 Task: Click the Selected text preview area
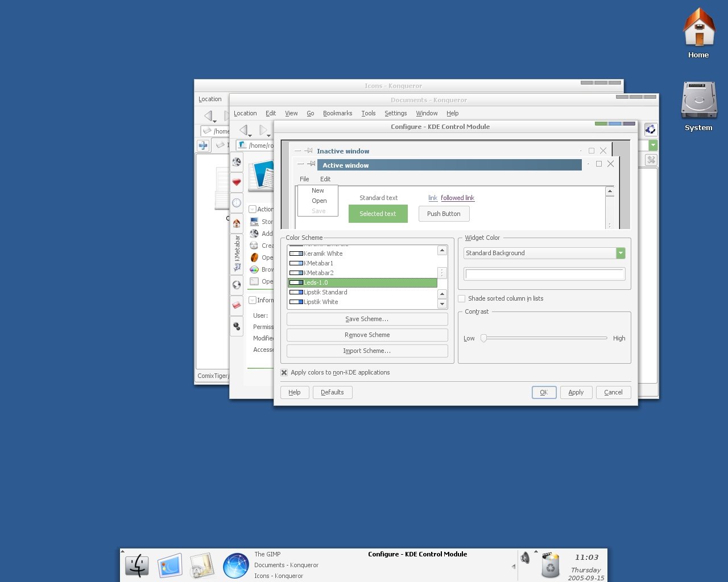pyautogui.click(x=378, y=214)
